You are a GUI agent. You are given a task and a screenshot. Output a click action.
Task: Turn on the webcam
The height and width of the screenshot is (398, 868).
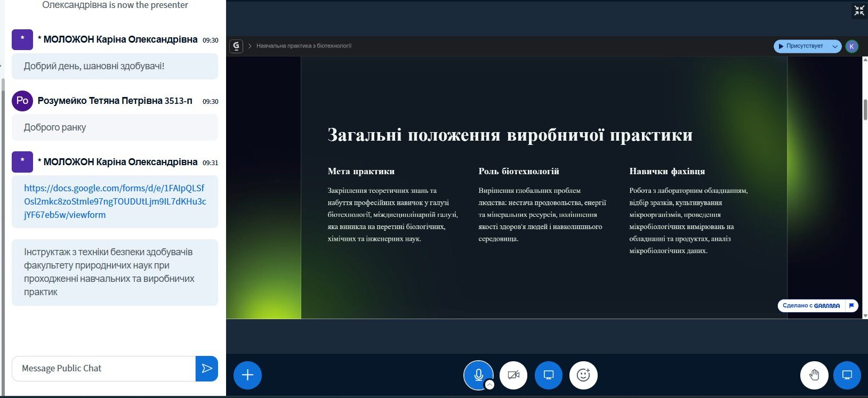[513, 375]
